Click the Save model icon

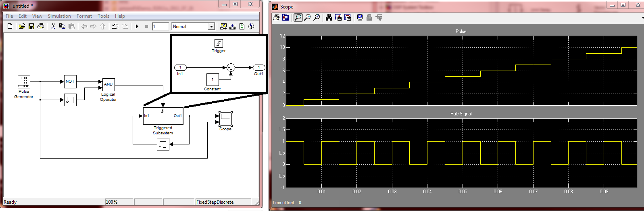[x=31, y=27]
